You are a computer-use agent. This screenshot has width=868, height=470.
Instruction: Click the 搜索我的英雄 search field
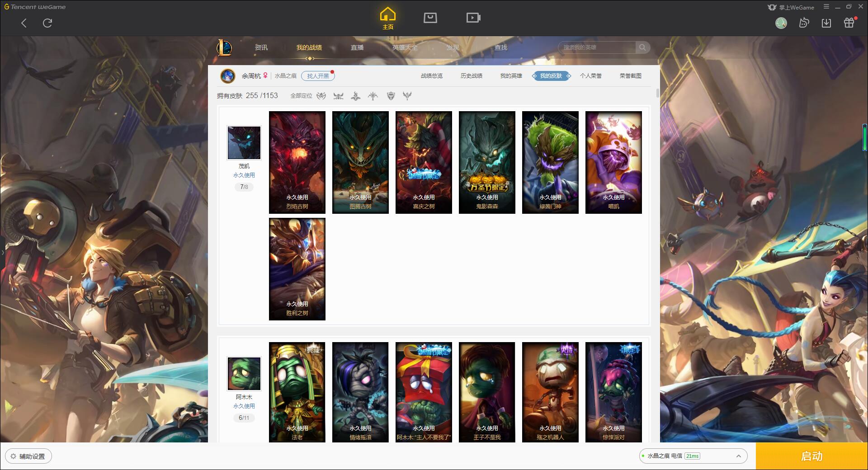[597, 47]
